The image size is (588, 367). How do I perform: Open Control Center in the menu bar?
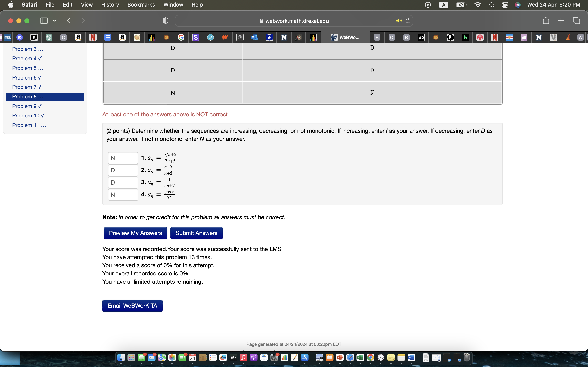coord(505,5)
